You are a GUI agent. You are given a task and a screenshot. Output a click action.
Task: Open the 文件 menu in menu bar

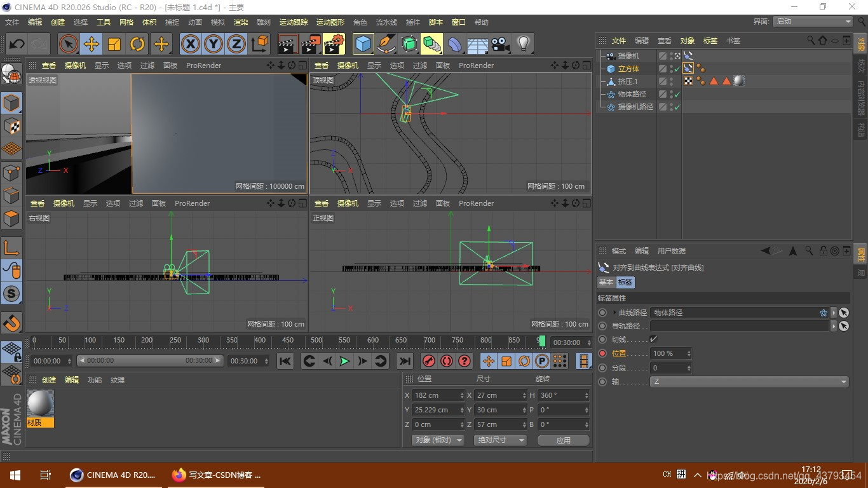12,22
